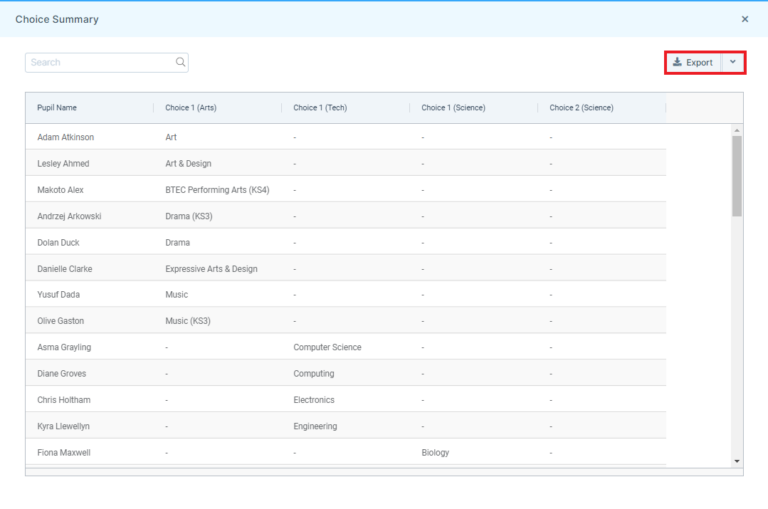Click Makoto Alex's BTEC Performing Arts cell

pos(217,190)
